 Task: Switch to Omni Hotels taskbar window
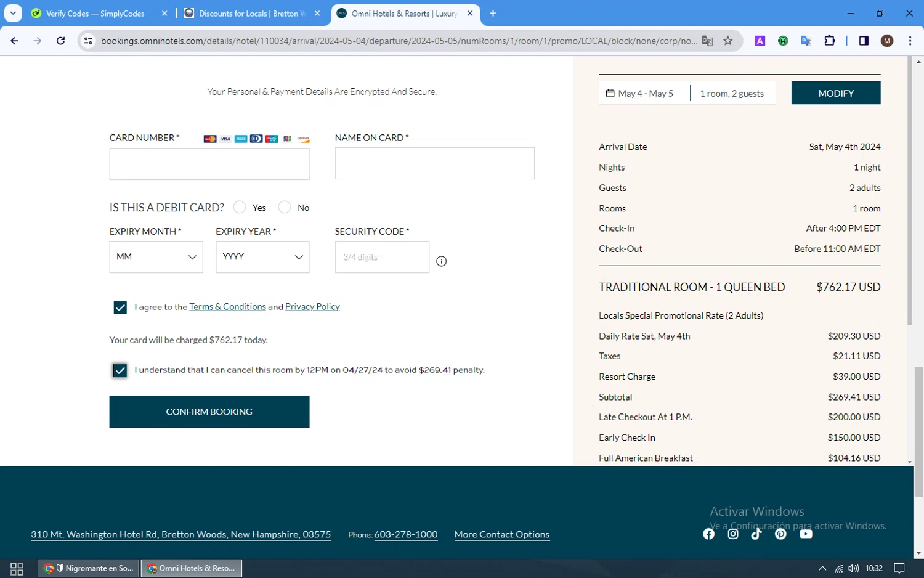pyautogui.click(x=192, y=568)
